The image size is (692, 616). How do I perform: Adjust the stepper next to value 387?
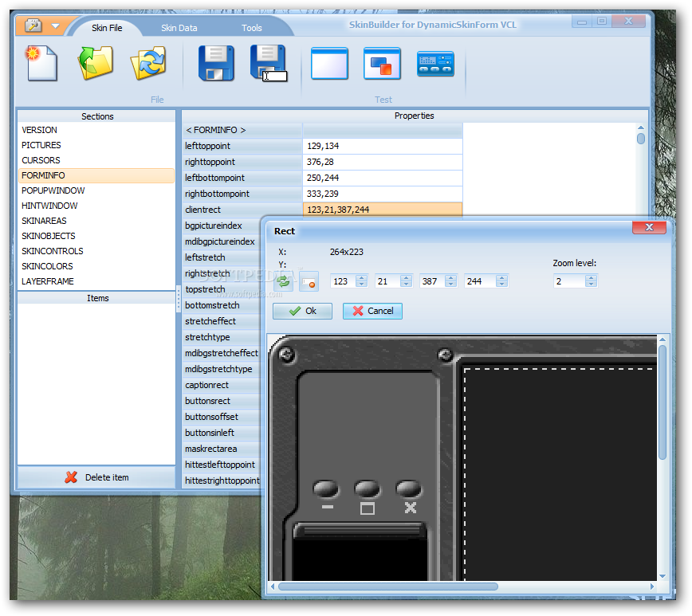[x=451, y=281]
